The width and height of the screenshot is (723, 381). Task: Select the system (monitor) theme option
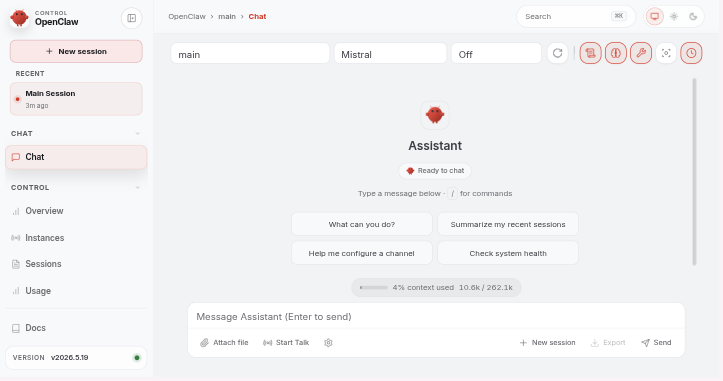click(654, 17)
